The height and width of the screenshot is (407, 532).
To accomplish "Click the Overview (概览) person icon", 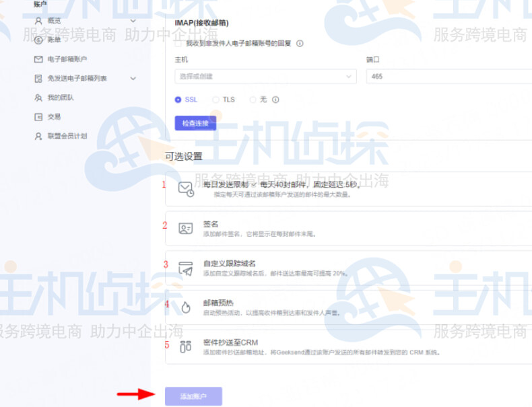I will tap(38, 21).
